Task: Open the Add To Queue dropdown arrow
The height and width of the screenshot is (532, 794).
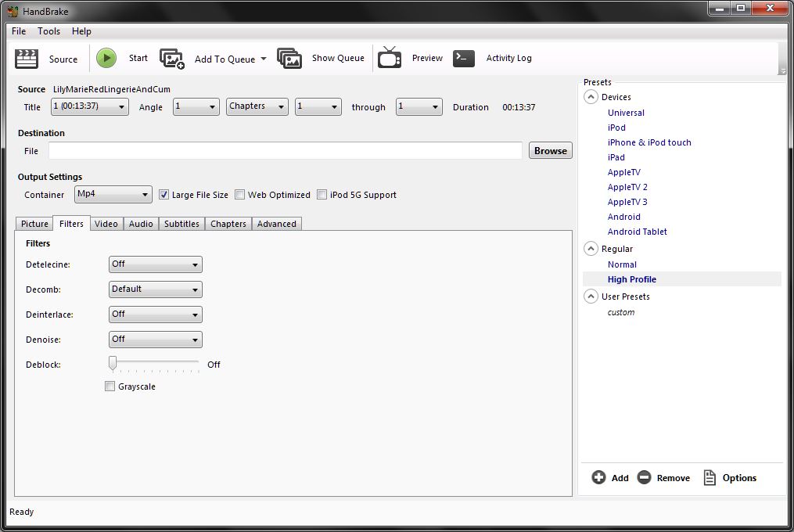Action: click(264, 59)
